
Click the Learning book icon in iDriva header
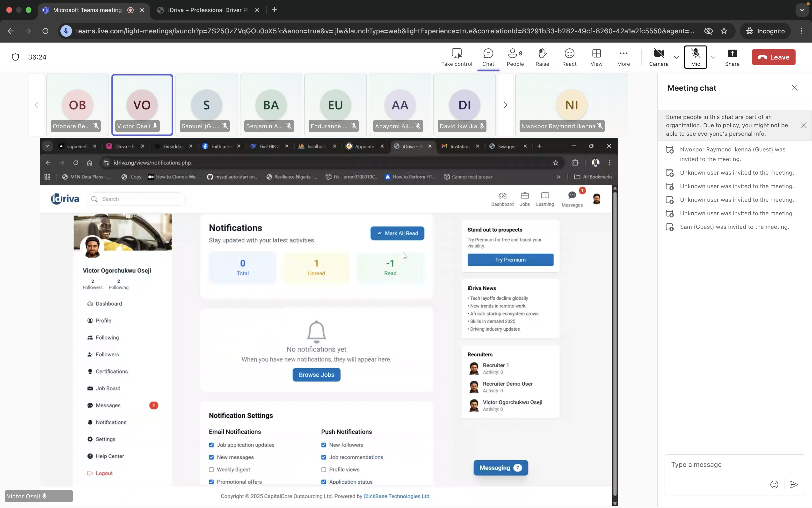(x=545, y=195)
